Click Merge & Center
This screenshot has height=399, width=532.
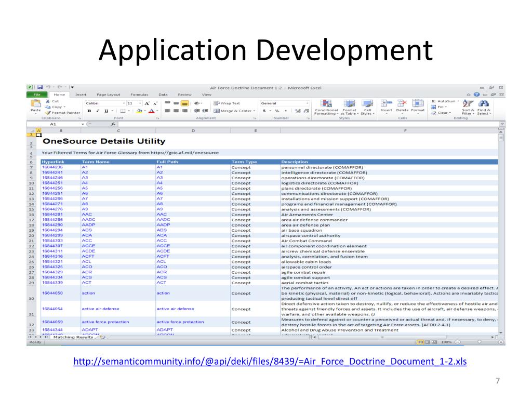click(x=233, y=111)
